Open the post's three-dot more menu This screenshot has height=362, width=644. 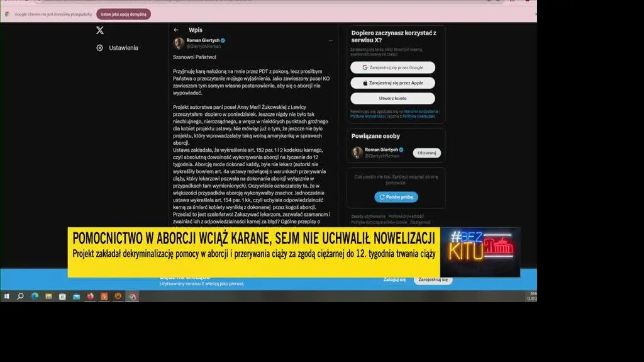tap(330, 41)
